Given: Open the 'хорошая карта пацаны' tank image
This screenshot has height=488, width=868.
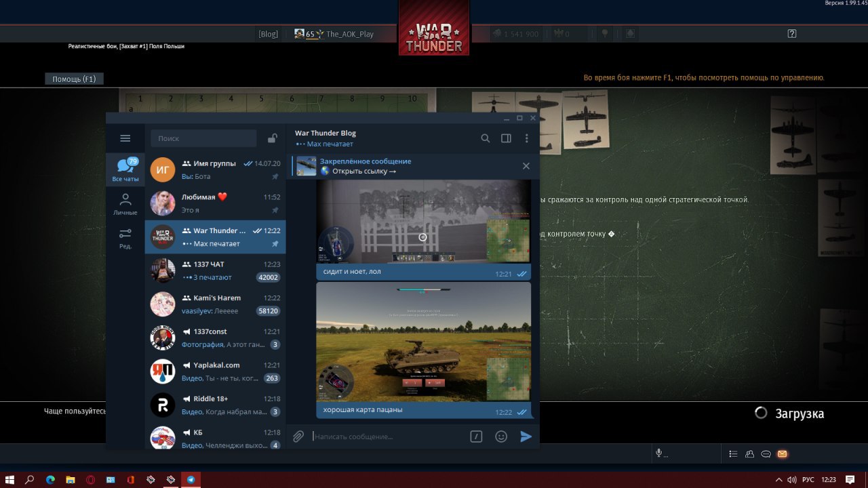Looking at the screenshot, I should (x=424, y=341).
